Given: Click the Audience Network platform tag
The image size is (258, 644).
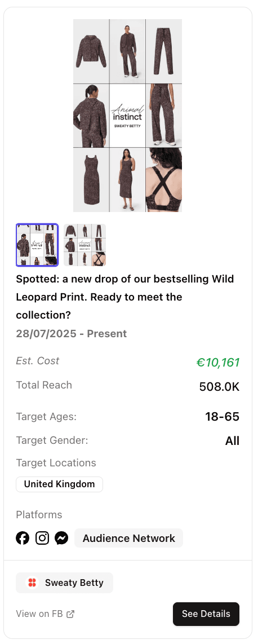Looking at the screenshot, I should pos(129,538).
